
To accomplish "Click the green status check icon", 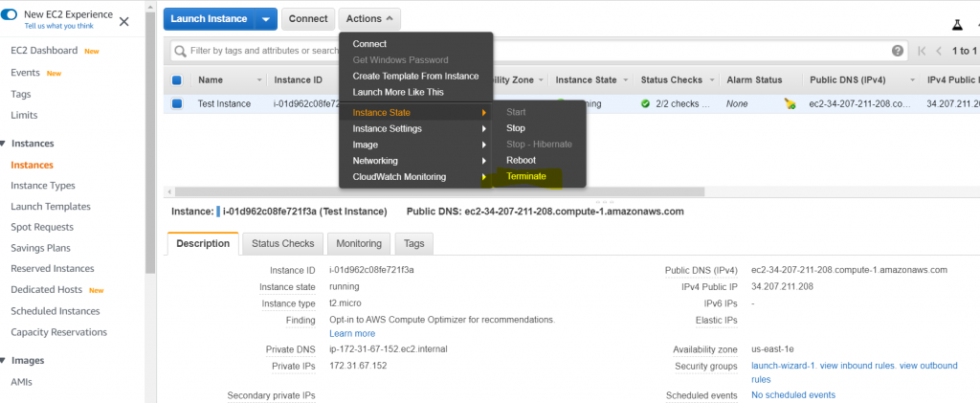I will click(x=646, y=103).
